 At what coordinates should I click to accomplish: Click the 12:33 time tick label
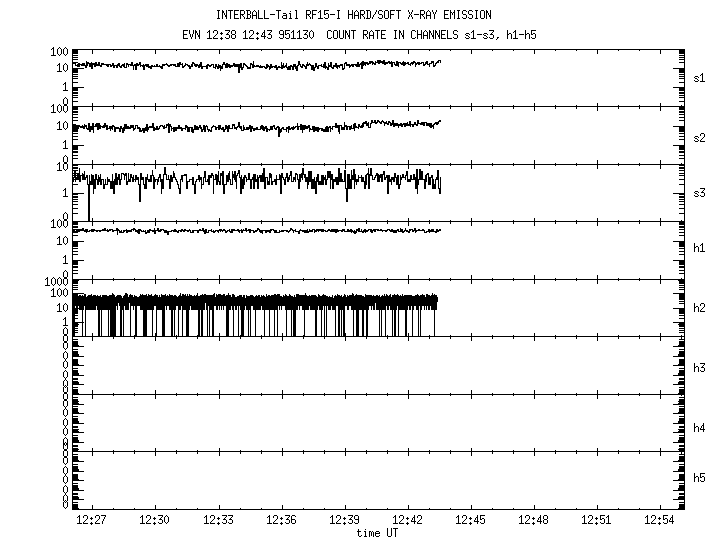tap(218, 521)
